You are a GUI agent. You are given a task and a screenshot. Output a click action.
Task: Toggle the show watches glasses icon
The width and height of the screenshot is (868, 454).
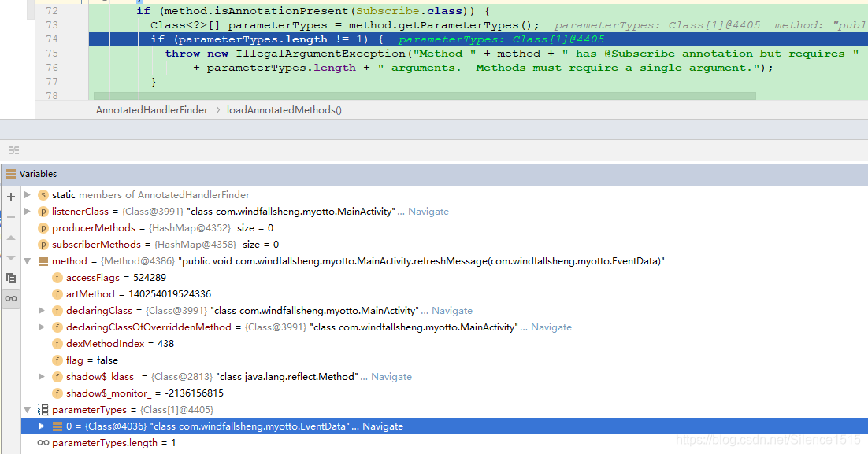coord(10,299)
